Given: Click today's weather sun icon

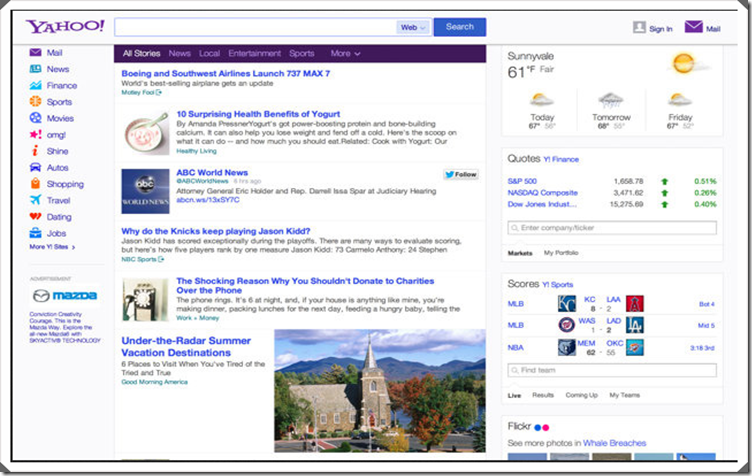Looking at the screenshot, I should pyautogui.click(x=542, y=100).
